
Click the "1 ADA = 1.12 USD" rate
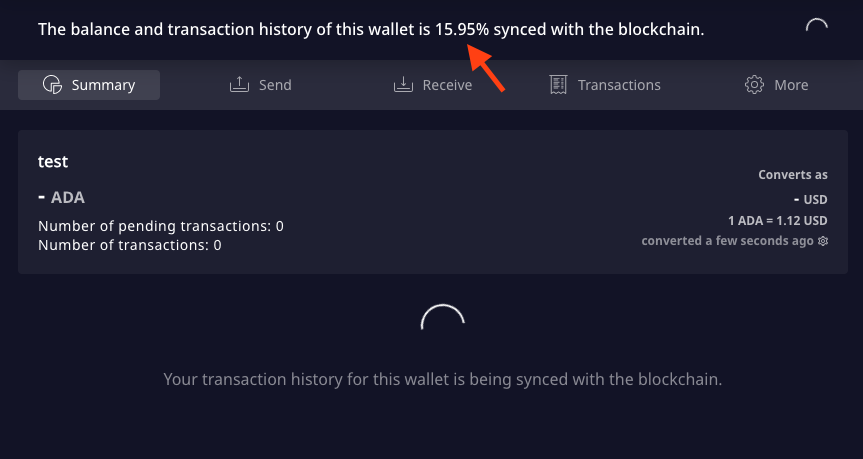[x=778, y=221]
